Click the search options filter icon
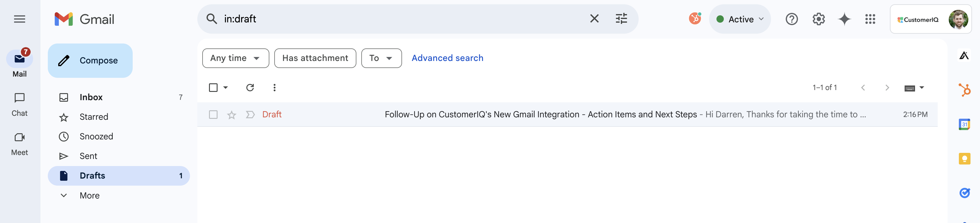This screenshot has width=980, height=223. pos(621,19)
